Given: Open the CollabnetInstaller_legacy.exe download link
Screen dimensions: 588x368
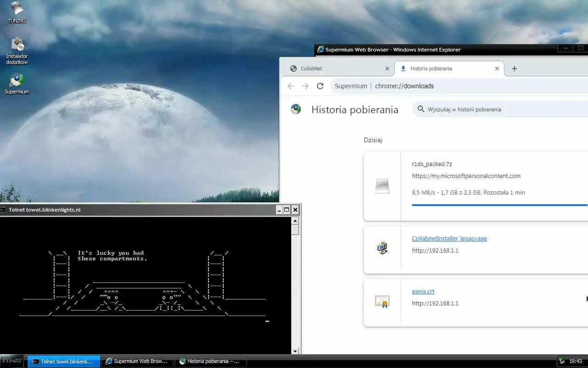Looking at the screenshot, I should pos(449,239).
